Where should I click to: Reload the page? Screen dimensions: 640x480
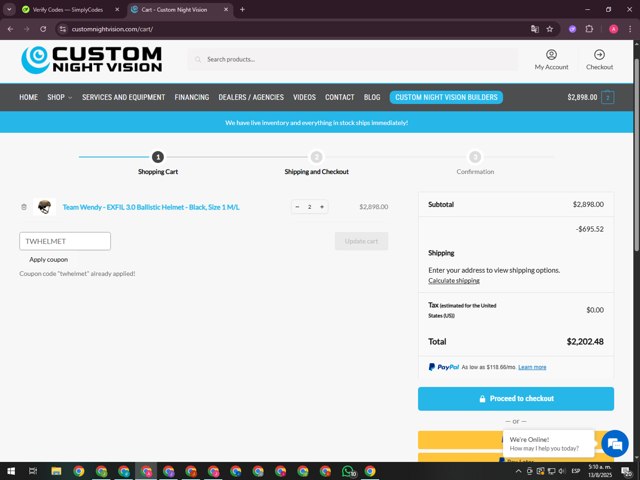click(x=43, y=29)
